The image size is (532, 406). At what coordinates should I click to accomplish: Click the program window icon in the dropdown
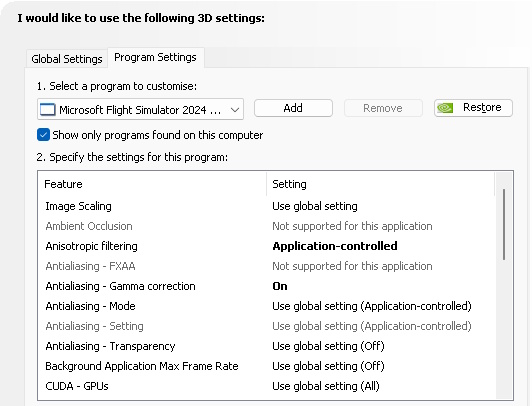pyautogui.click(x=48, y=110)
